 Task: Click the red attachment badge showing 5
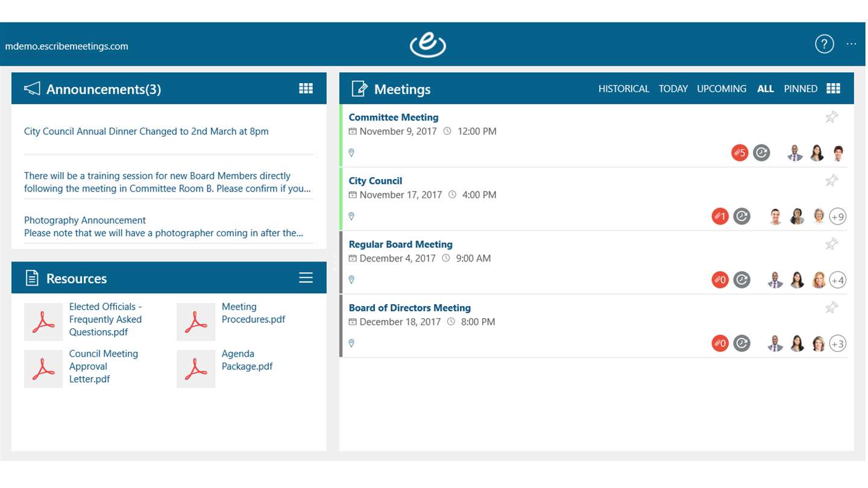(740, 153)
